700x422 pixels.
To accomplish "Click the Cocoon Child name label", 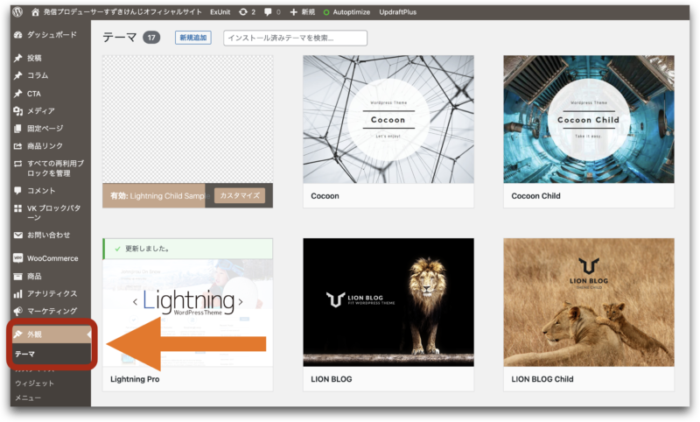I will click(536, 196).
